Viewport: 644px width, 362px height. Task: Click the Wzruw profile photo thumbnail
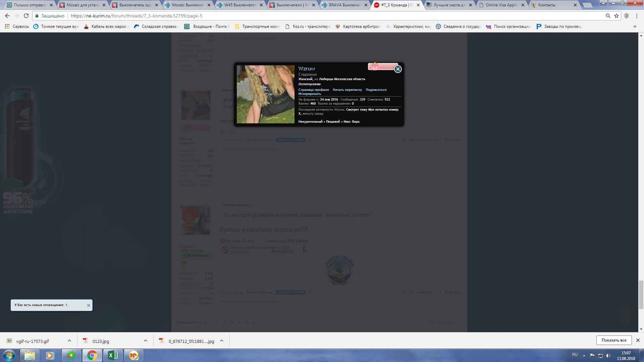click(x=265, y=94)
